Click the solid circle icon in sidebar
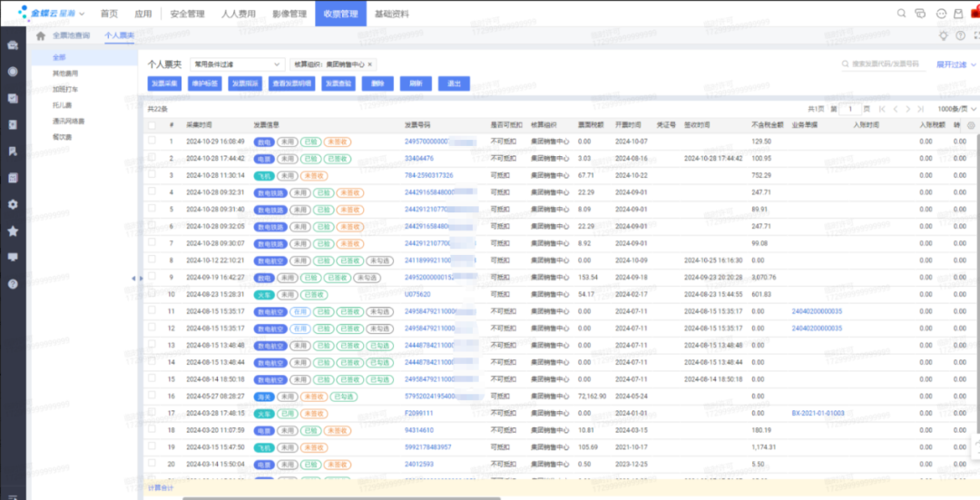The image size is (980, 500). coord(13,72)
